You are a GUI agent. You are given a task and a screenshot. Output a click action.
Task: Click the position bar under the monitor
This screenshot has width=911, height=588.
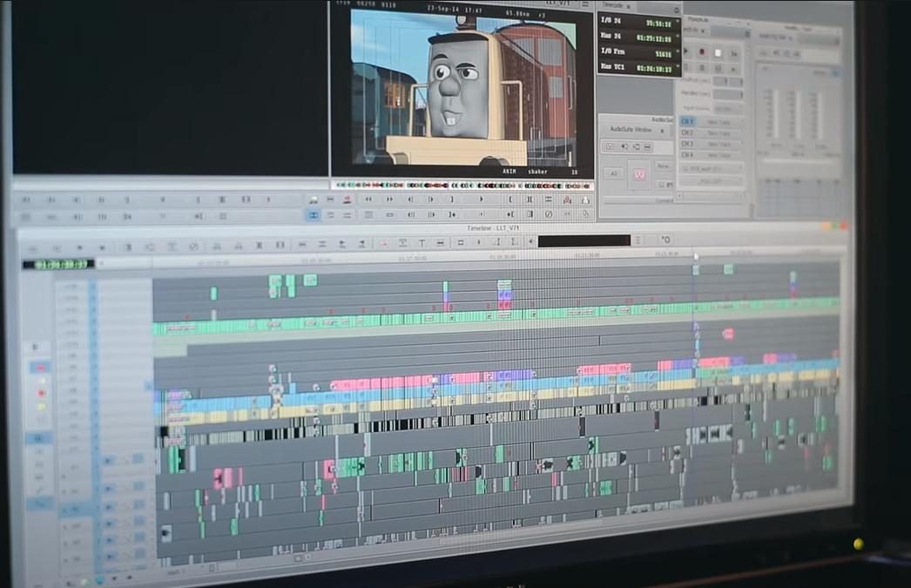tap(462, 186)
